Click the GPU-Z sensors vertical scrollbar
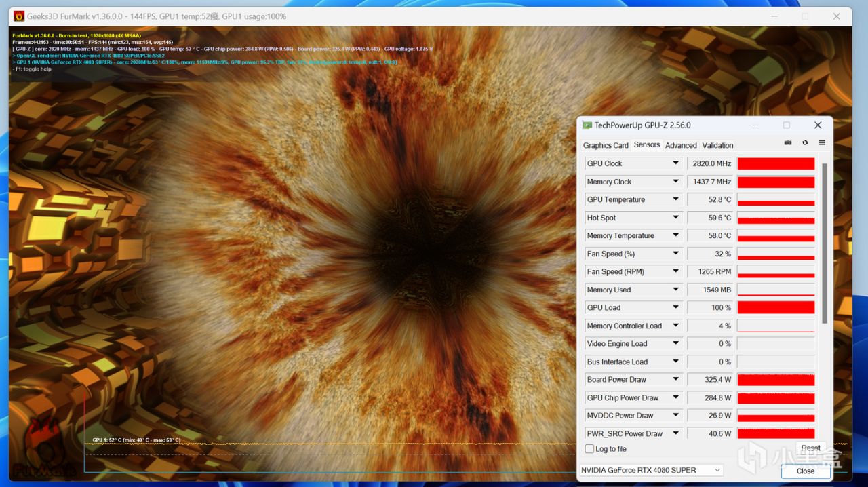Image resolution: width=868 pixels, height=487 pixels. pos(825,243)
